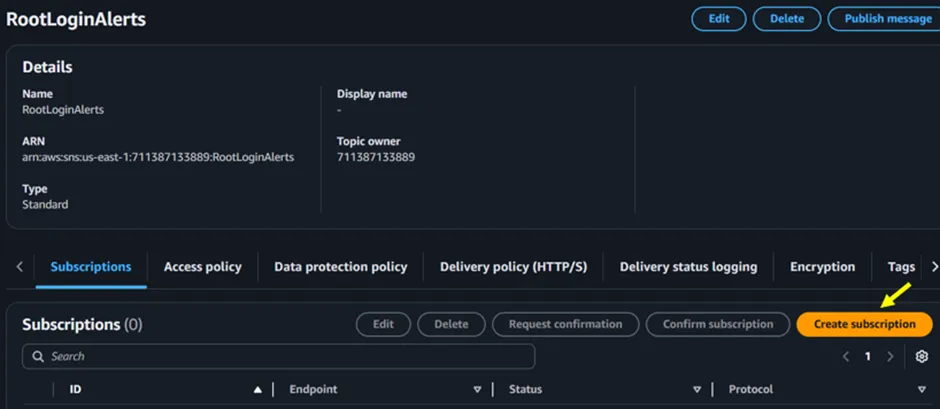This screenshot has height=409, width=940.
Task: Open the Delivery status logging tab
Action: 688,267
